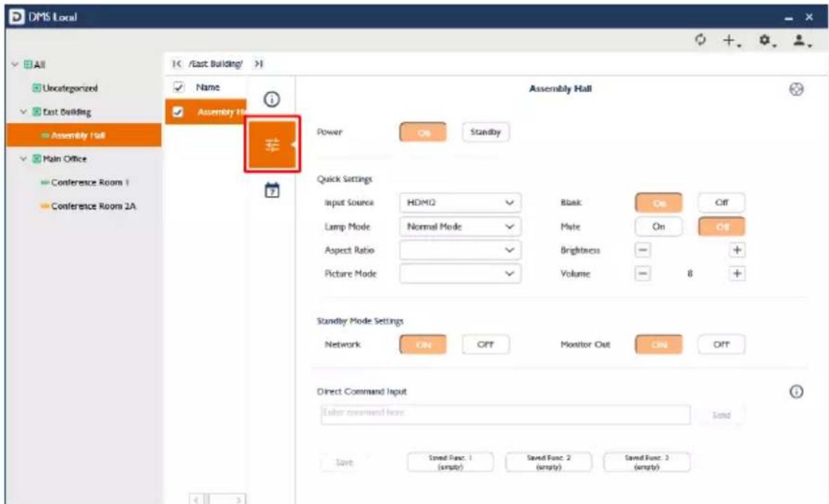Increase Volume with plus button
This screenshot has height=504, width=829.
[x=737, y=273]
